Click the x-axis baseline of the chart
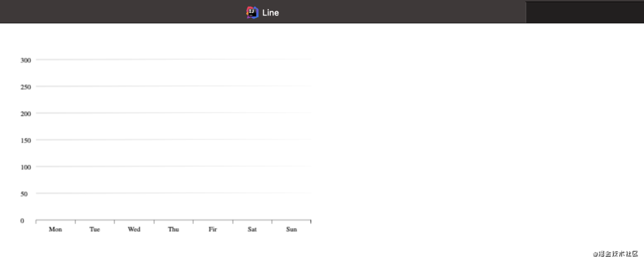This screenshot has height=262, width=644. (x=174, y=220)
